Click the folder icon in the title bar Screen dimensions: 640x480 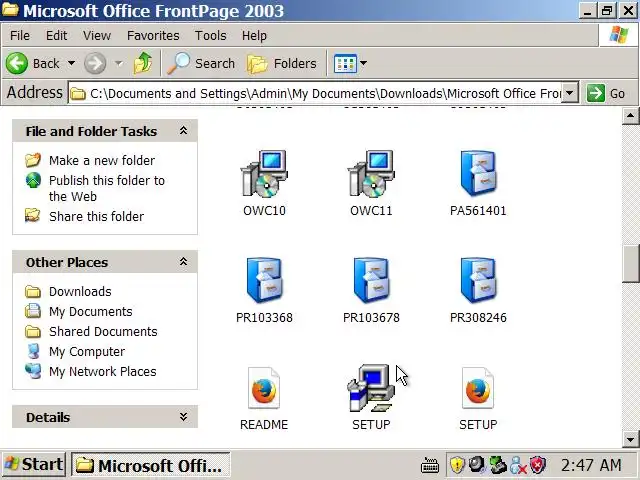point(10,10)
